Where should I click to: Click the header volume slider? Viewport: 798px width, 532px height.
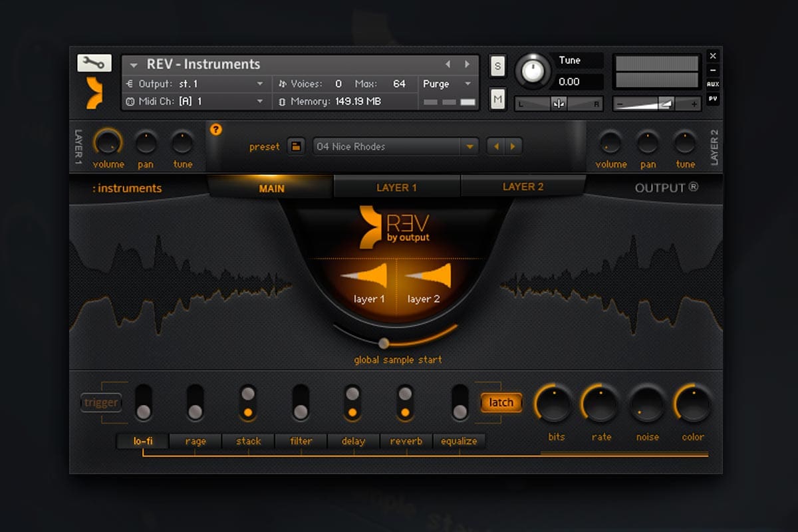coord(656,104)
